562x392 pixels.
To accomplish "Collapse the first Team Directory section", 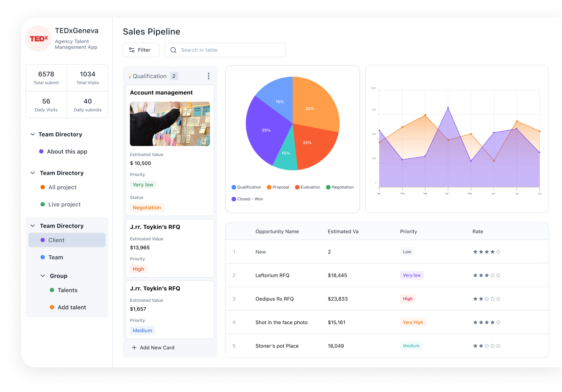I will click(32, 134).
